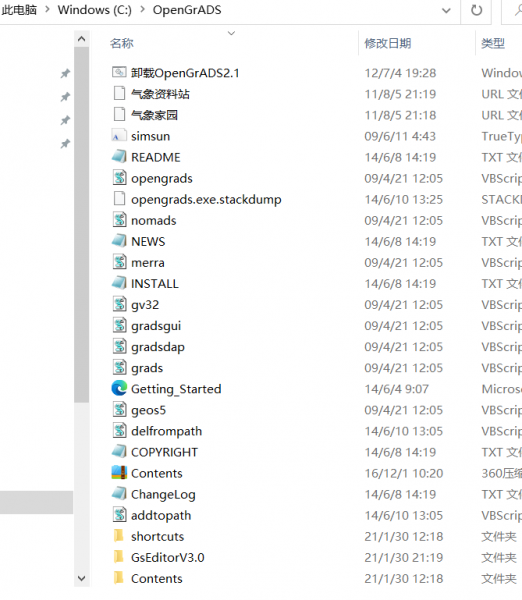Screen dimensions: 522x600
Task: Click the scroll down arrow of navigation pane
Action: (82, 579)
